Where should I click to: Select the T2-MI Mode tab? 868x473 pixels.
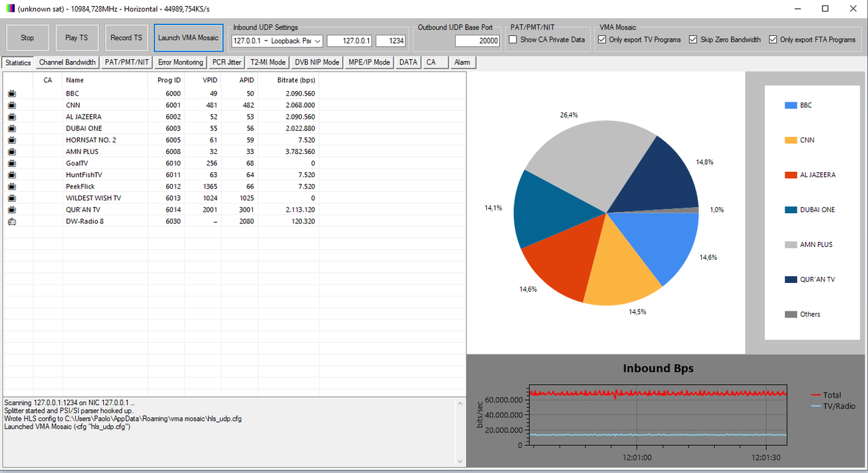coord(268,62)
